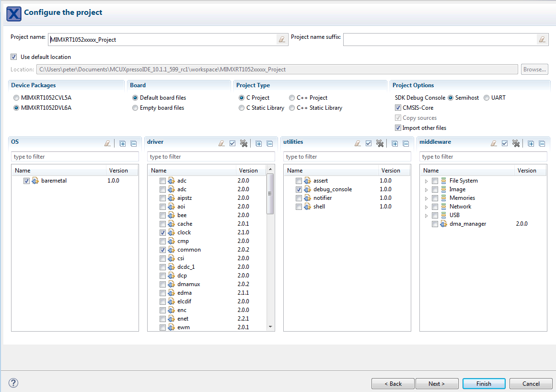
Task: Uncheck the CMSIS-Core option
Action: [398, 108]
